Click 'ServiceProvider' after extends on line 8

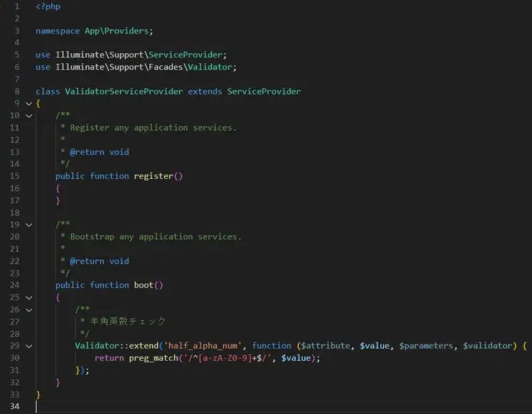pyautogui.click(x=264, y=92)
